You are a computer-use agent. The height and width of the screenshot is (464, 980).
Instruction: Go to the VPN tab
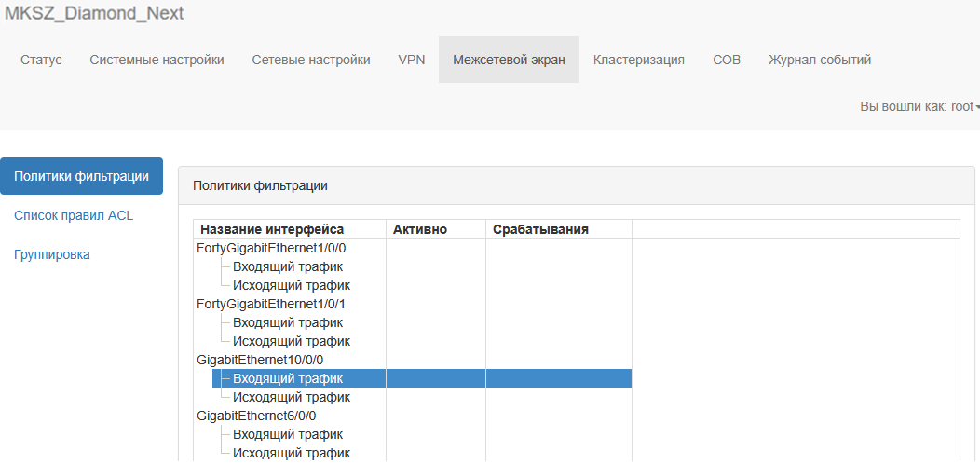point(412,60)
